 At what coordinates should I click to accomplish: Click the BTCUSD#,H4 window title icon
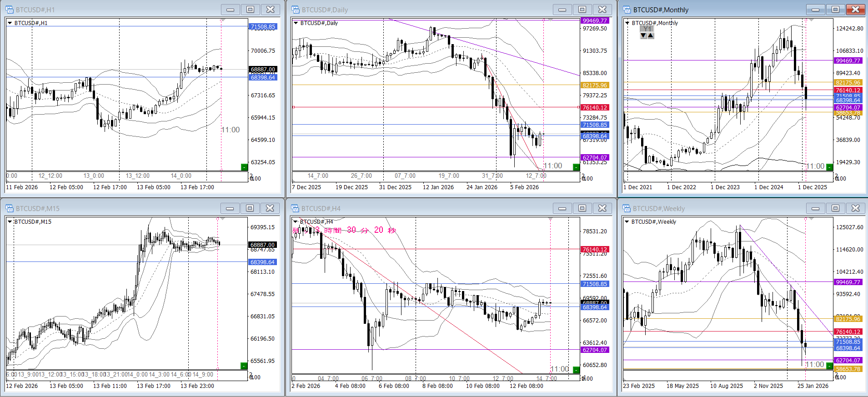click(296, 208)
